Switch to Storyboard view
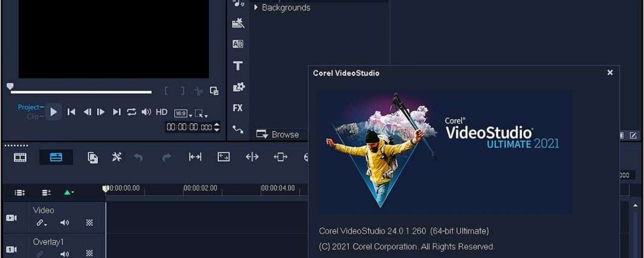The height and width of the screenshot is (258, 644). pos(20,157)
